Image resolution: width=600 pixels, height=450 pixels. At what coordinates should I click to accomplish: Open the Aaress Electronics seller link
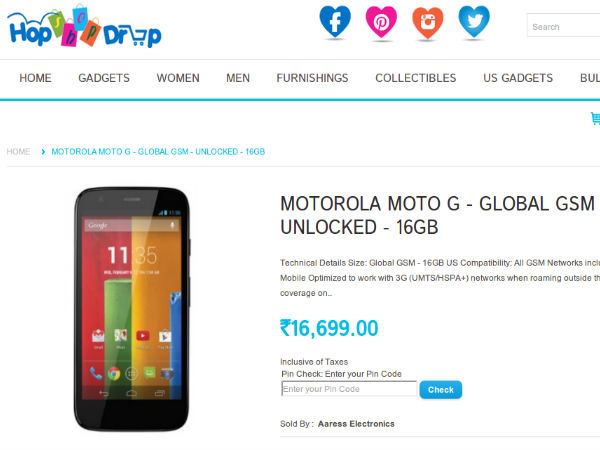pos(356,424)
